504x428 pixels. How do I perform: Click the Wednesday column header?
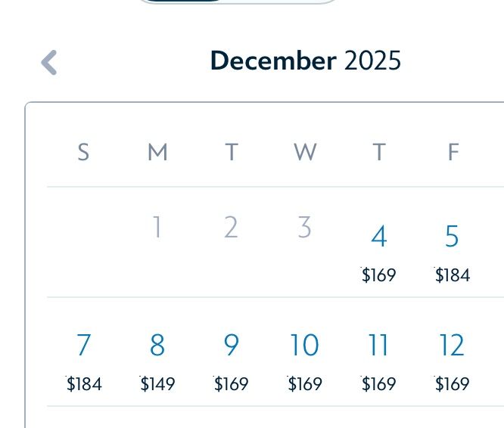tap(304, 153)
